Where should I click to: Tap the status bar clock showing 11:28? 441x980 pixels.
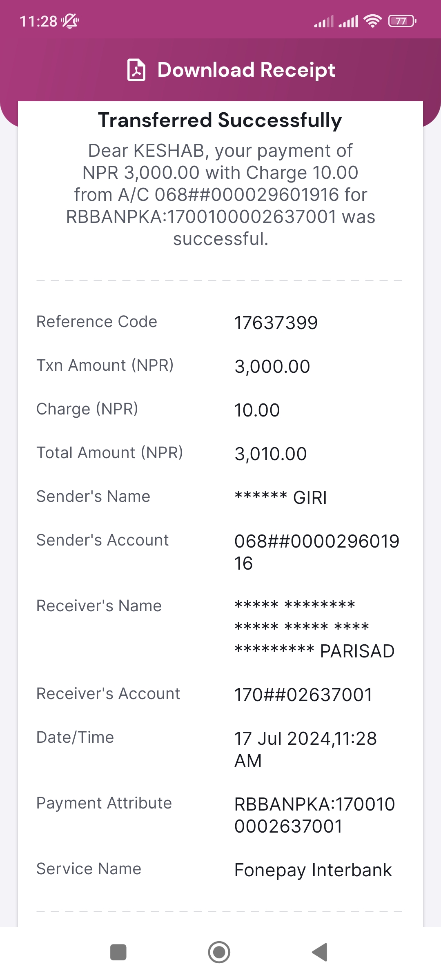click(x=38, y=21)
